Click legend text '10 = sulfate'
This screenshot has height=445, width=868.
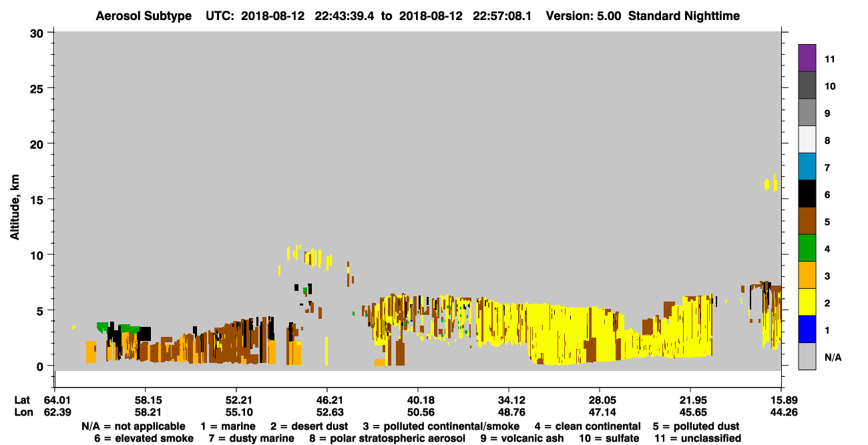(609, 438)
